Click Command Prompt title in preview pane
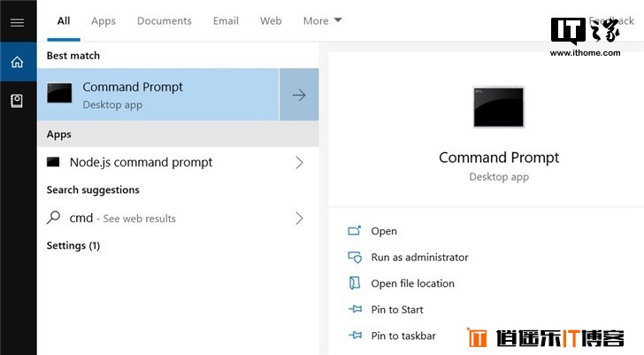This screenshot has height=355, width=644. pyautogui.click(x=499, y=158)
